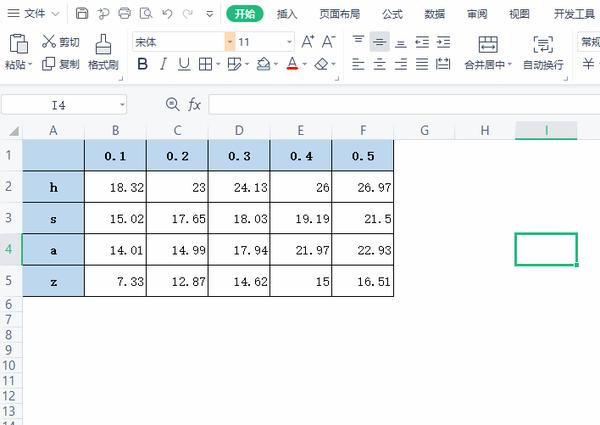Apply fill color bucket

(x=263, y=64)
